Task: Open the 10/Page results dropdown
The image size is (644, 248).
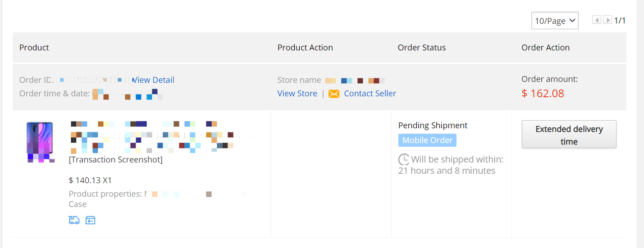Action: tap(555, 21)
